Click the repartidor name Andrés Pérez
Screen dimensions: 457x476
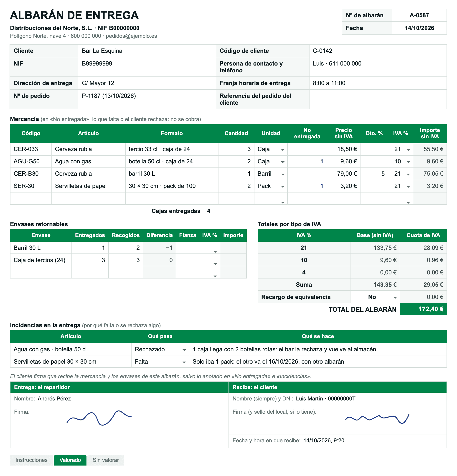coord(54,399)
